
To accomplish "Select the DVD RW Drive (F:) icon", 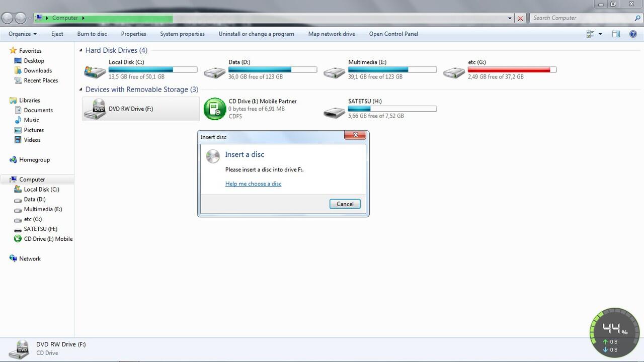I will [x=95, y=109].
